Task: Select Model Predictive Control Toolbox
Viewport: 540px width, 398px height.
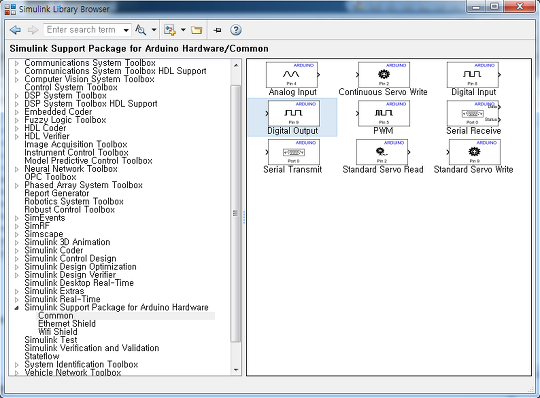Action: click(88, 161)
